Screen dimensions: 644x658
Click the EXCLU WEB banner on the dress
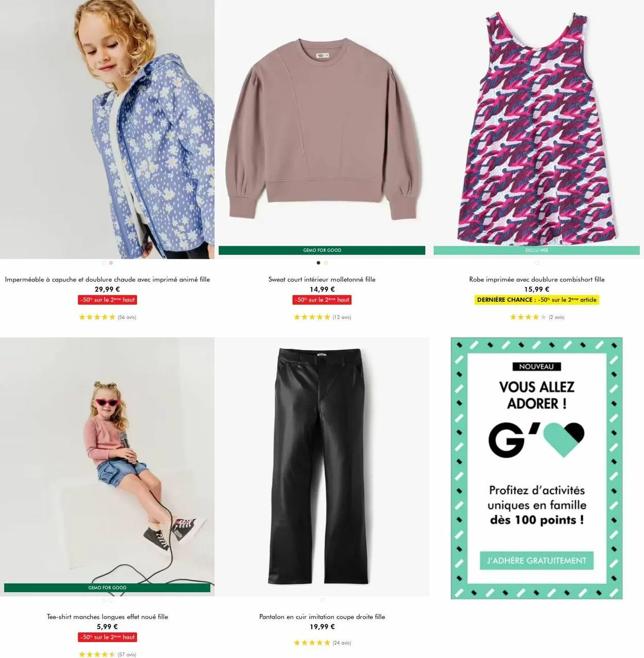(x=536, y=250)
